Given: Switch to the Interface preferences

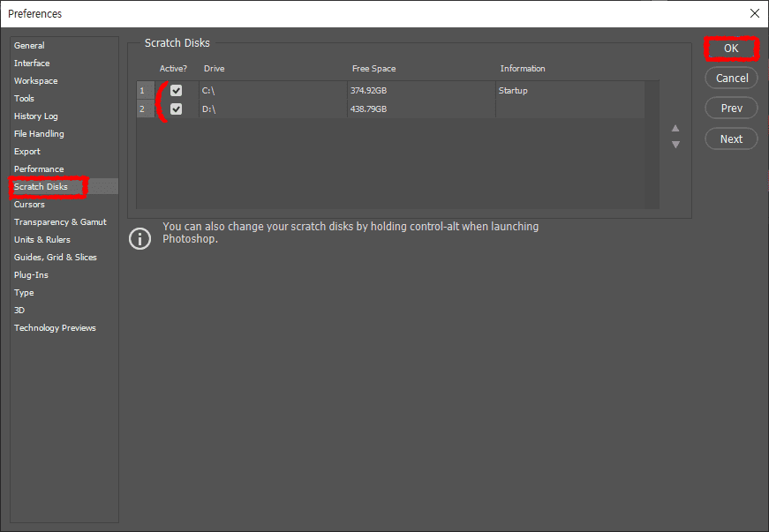Looking at the screenshot, I should click(x=32, y=63).
